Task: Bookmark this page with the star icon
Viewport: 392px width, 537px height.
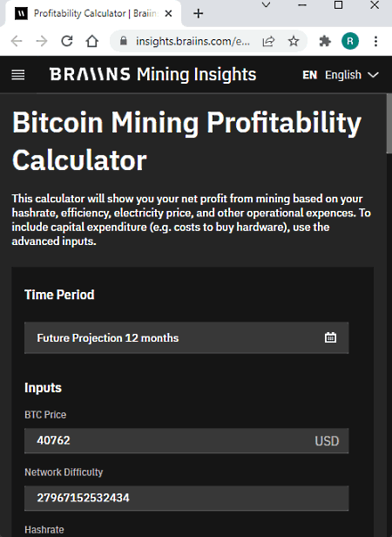Action: point(294,42)
